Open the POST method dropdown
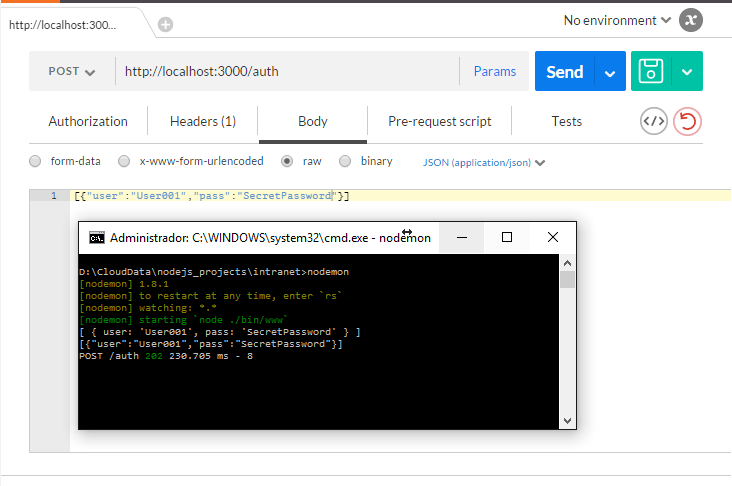Image resolution: width=732 pixels, height=486 pixels. [72, 71]
